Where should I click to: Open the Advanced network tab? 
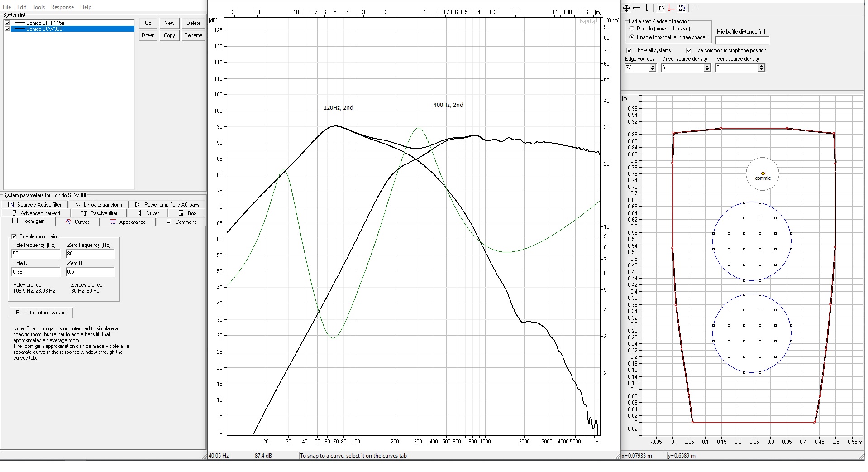click(x=37, y=213)
